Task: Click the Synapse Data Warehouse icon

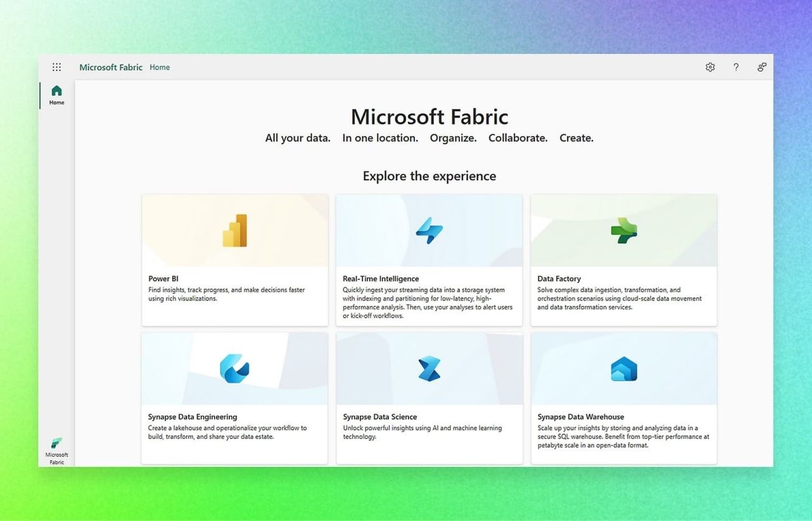Action: tap(624, 368)
